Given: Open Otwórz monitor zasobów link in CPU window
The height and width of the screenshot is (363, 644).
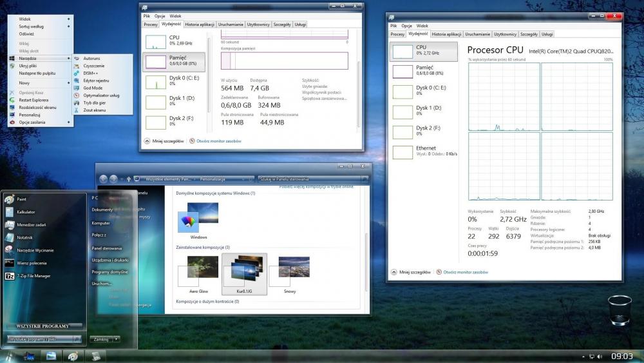Looking at the screenshot, I should pos(464,272).
